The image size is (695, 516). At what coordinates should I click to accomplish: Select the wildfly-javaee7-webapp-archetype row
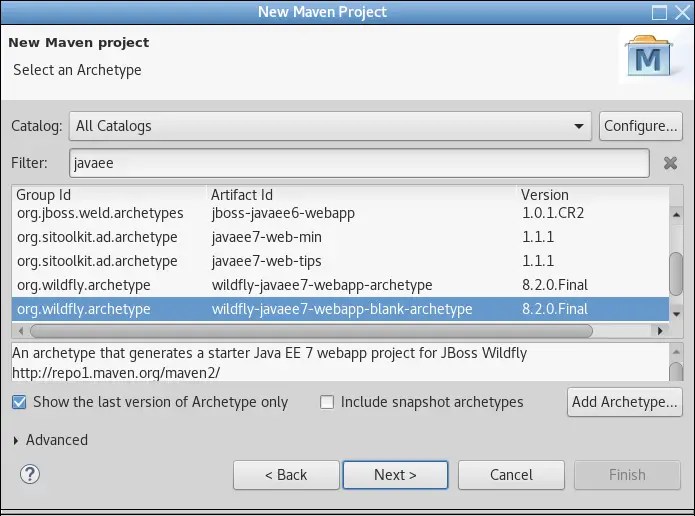coord(340,285)
